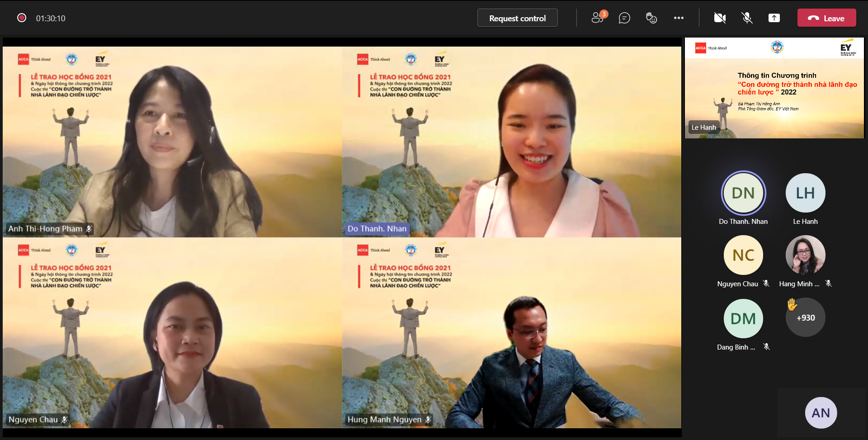The width and height of the screenshot is (868, 440).
Task: Click muted mic icon beside Nguyen Chau in sidebar
Action: 766,284
